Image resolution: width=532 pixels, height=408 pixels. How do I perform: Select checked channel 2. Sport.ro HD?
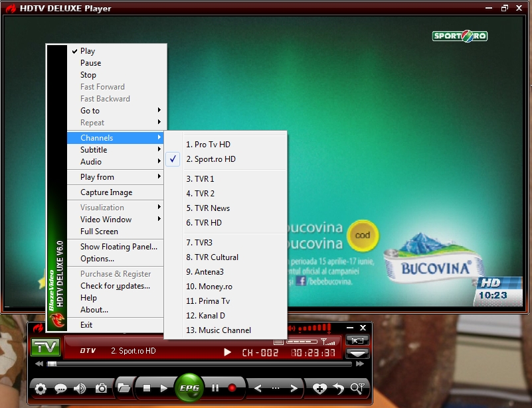pyautogui.click(x=211, y=159)
